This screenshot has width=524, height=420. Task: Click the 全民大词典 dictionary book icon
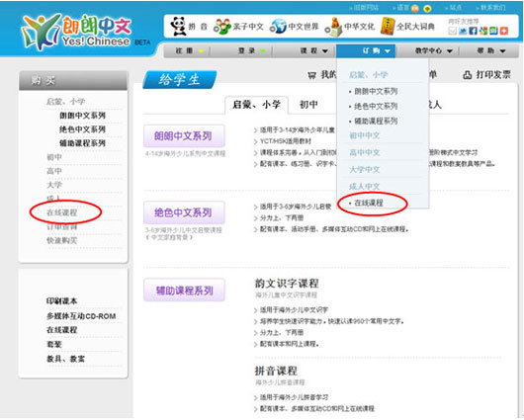pyautogui.click(x=388, y=26)
